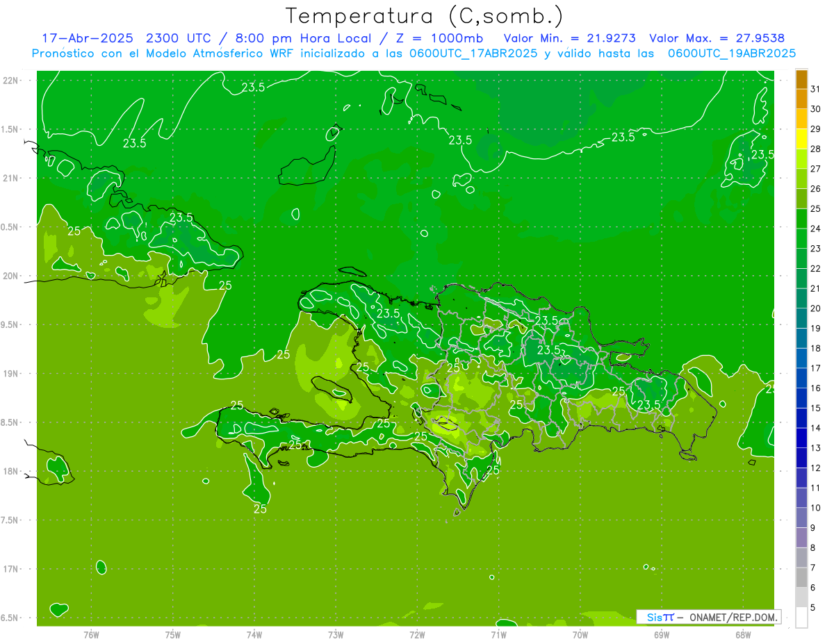Click the '23' value on the color scale

(815, 248)
